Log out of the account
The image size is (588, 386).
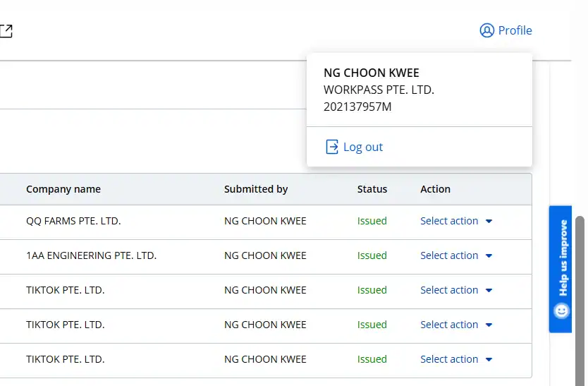coord(362,147)
